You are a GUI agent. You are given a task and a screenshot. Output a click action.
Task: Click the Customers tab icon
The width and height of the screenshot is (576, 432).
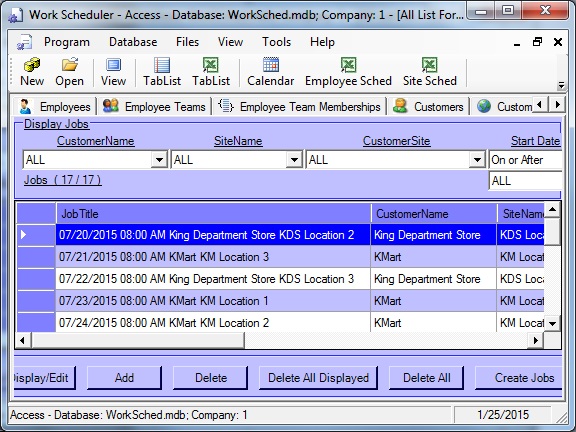[400, 106]
